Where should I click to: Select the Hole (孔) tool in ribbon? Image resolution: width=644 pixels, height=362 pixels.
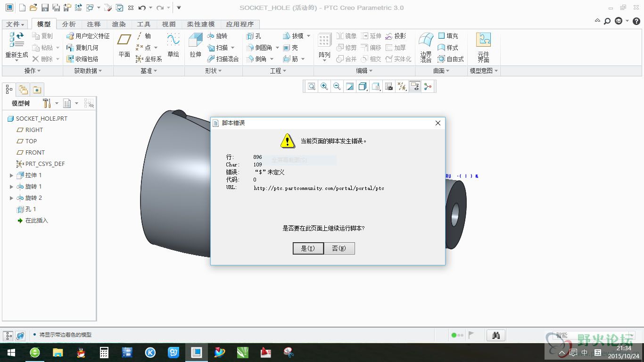pyautogui.click(x=254, y=36)
